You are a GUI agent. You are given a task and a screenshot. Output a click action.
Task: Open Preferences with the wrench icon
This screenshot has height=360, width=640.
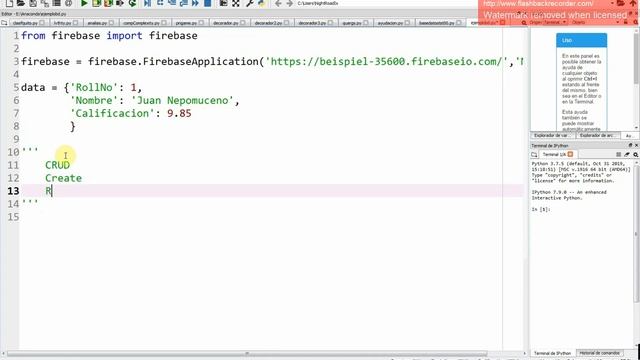(x=250, y=3)
